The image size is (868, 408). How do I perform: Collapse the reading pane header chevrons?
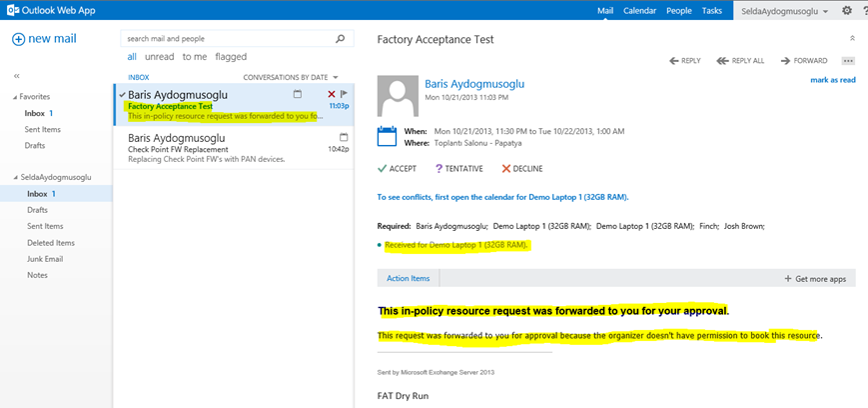coord(852,38)
